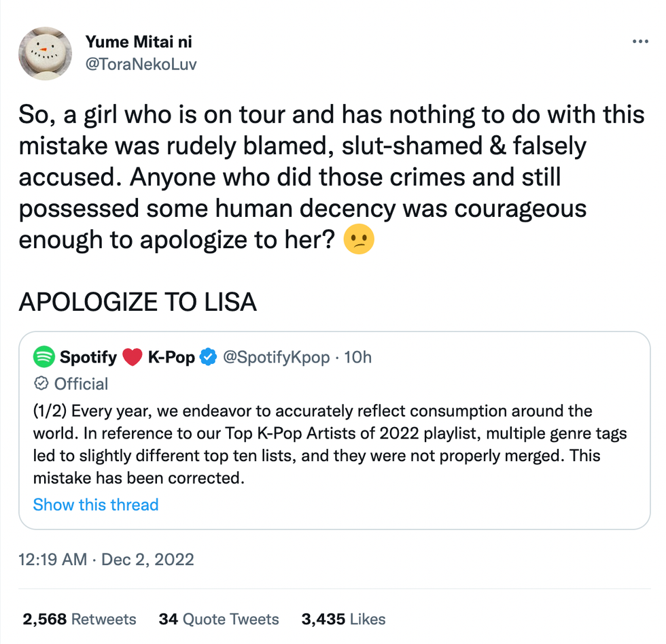666x644 pixels.
Task: Click the @ToraNekoLuv handle
Action: [141, 64]
